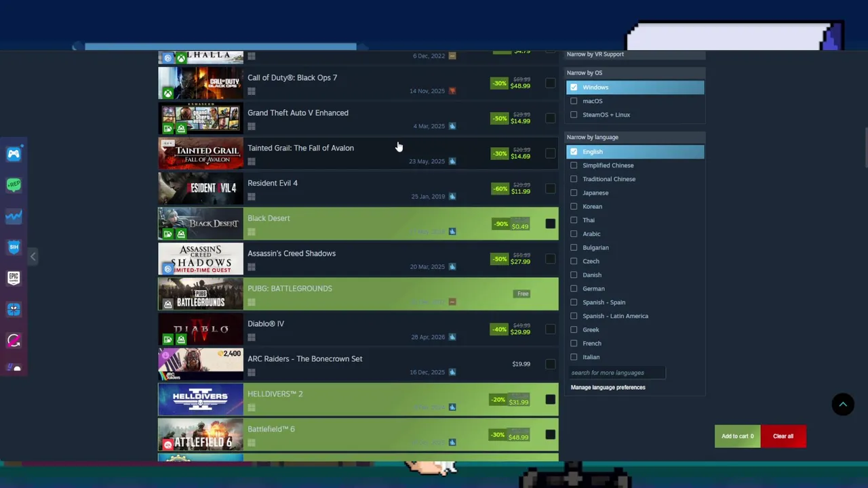Check the Italian language filter
This screenshot has height=488, width=868.
pos(574,357)
